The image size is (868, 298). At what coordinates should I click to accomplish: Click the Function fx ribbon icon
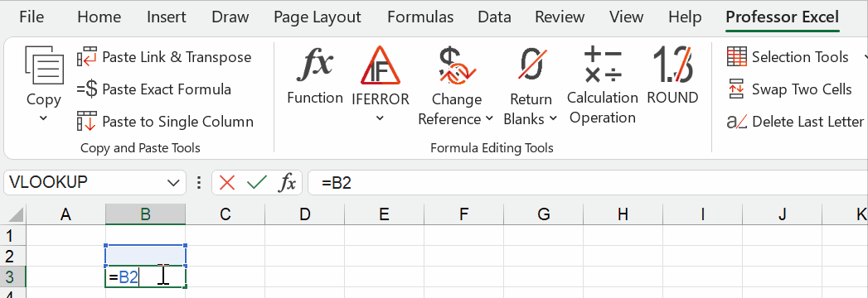(x=314, y=64)
